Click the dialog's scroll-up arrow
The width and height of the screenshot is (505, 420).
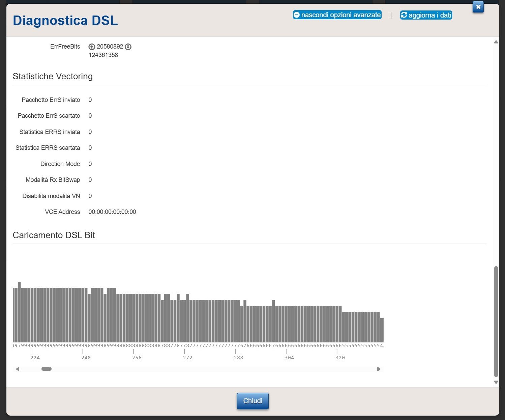tap(496, 42)
